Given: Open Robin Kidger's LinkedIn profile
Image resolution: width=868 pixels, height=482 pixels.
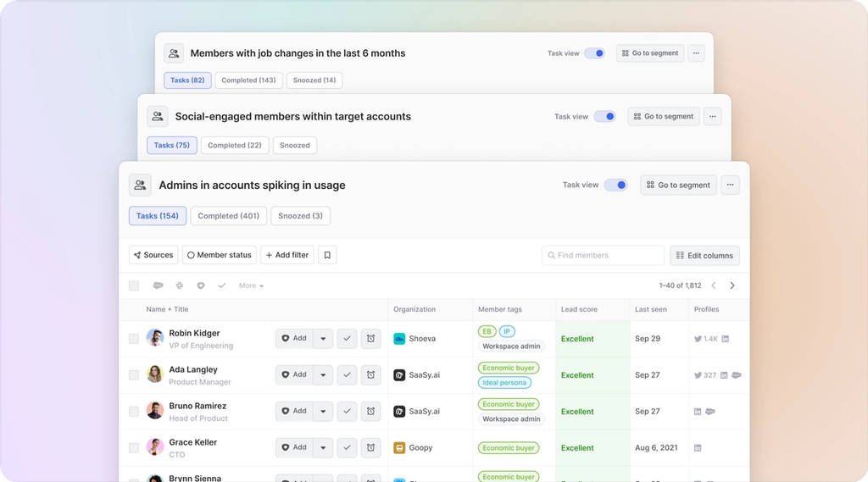Looking at the screenshot, I should pyautogui.click(x=726, y=339).
